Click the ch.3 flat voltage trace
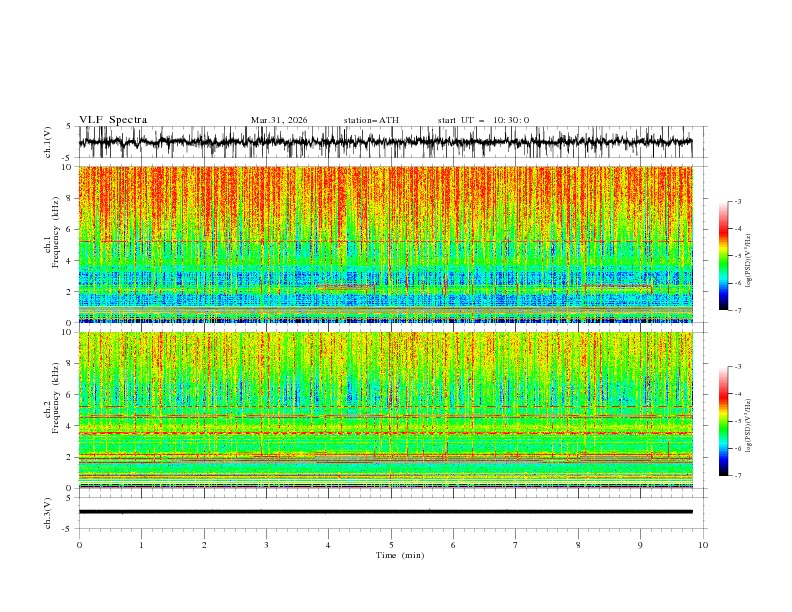This screenshot has width=792, height=612. 385,512
